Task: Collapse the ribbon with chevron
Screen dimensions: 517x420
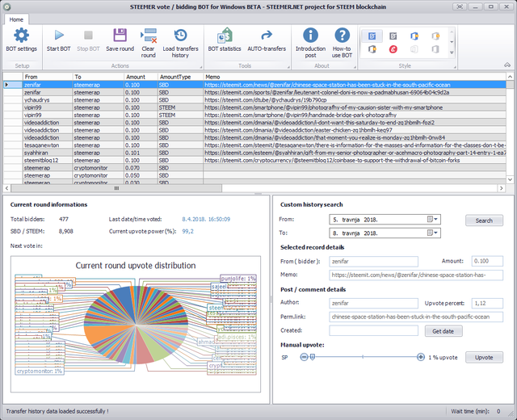Action: point(507,65)
